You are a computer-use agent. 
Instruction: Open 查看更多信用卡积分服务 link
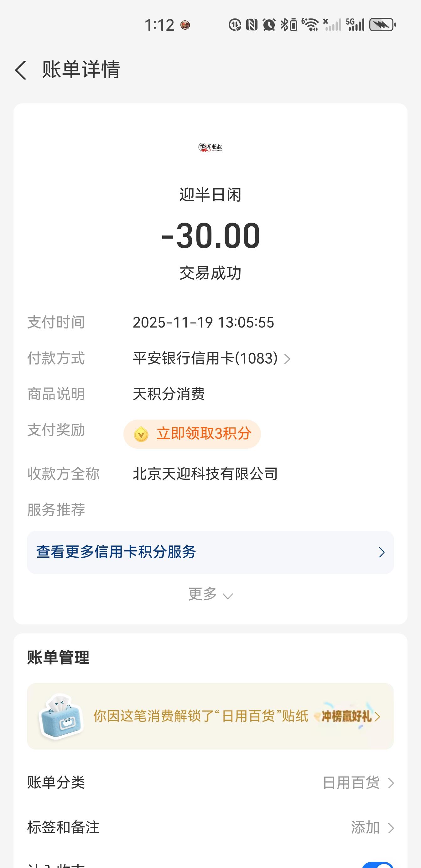point(210,552)
